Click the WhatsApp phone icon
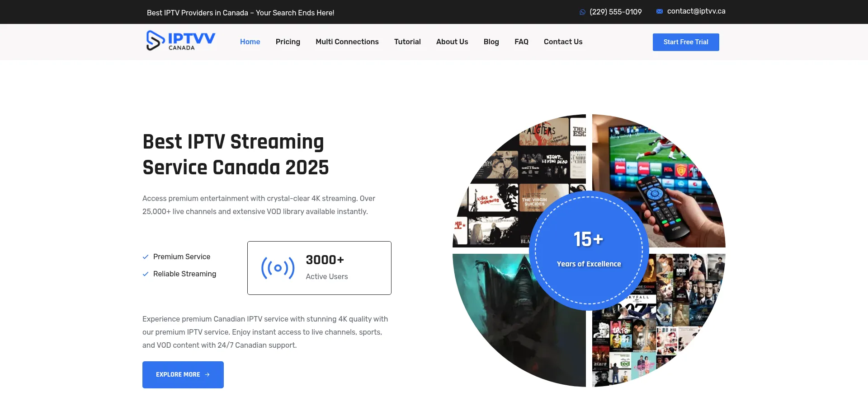The height and width of the screenshot is (401, 868). [x=582, y=12]
